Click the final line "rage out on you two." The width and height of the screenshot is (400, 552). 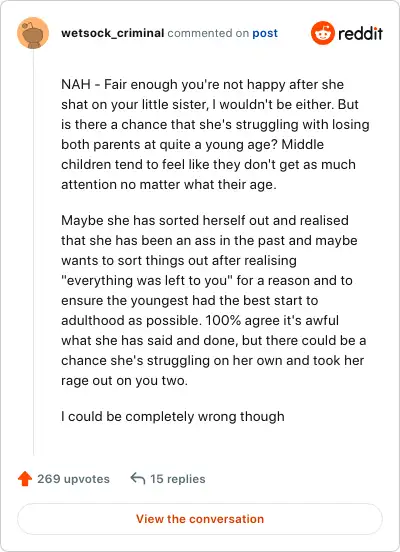124,381
